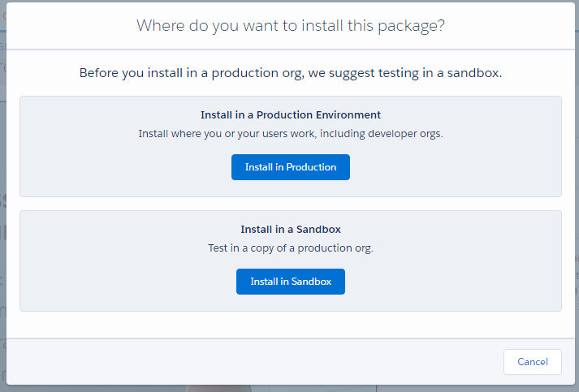Choose the Install in Sandbox button
Viewport: 579px width, 392px height.
291,282
